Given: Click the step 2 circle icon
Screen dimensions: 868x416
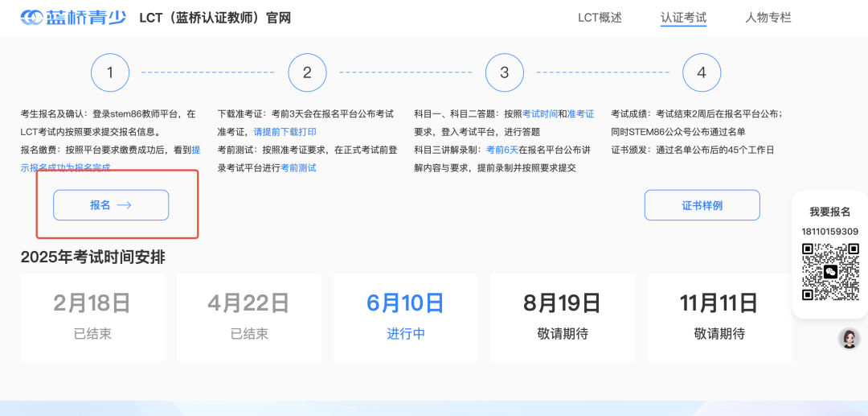Looking at the screenshot, I should coord(307,72).
